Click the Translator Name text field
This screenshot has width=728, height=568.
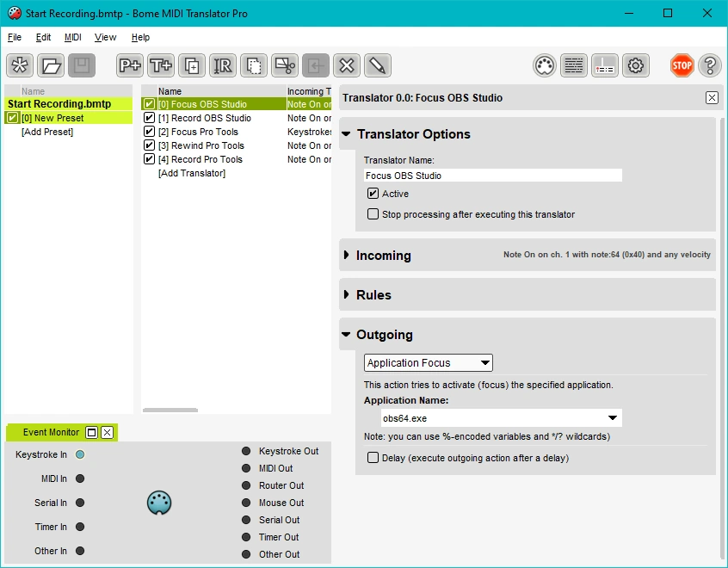tap(492, 176)
